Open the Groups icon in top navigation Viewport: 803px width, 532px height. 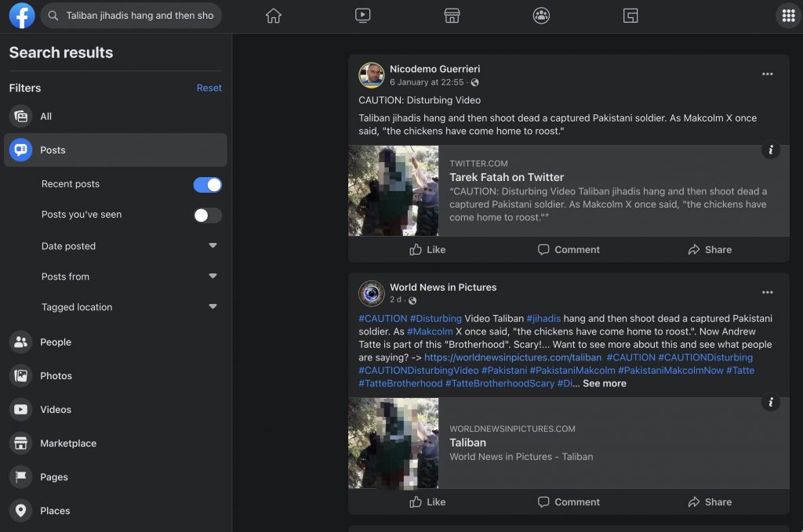(x=541, y=16)
